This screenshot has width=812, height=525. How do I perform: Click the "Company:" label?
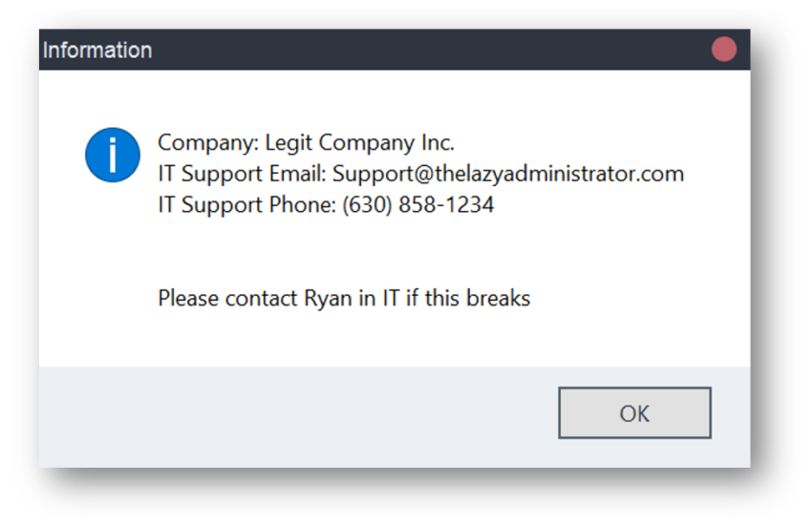click(208, 143)
